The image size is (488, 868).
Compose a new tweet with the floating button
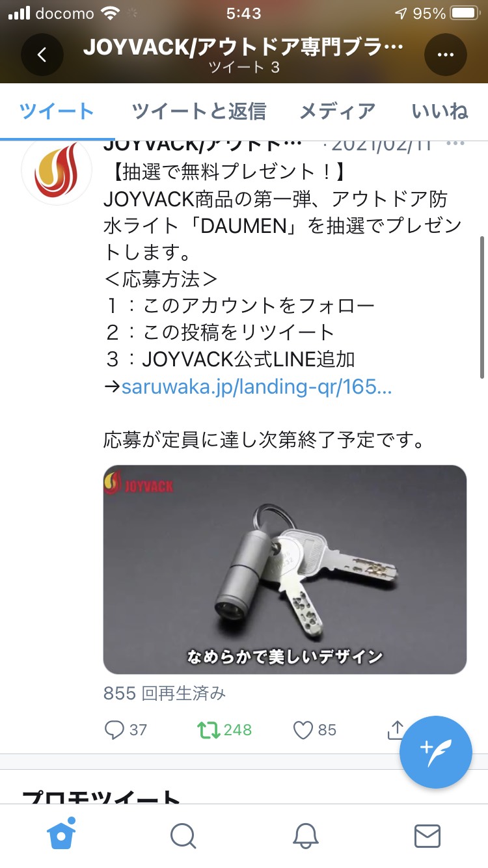point(435,752)
